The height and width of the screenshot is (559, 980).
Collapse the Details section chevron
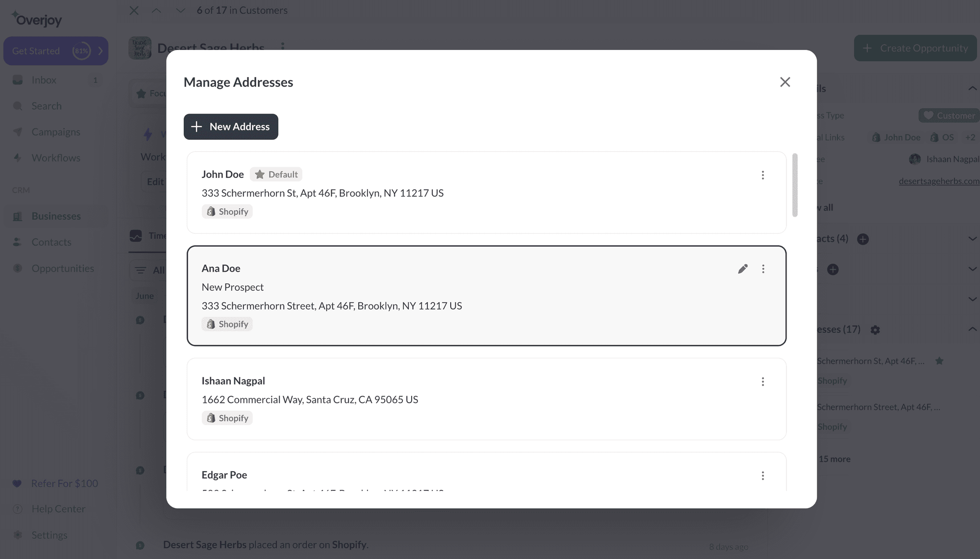point(972,88)
